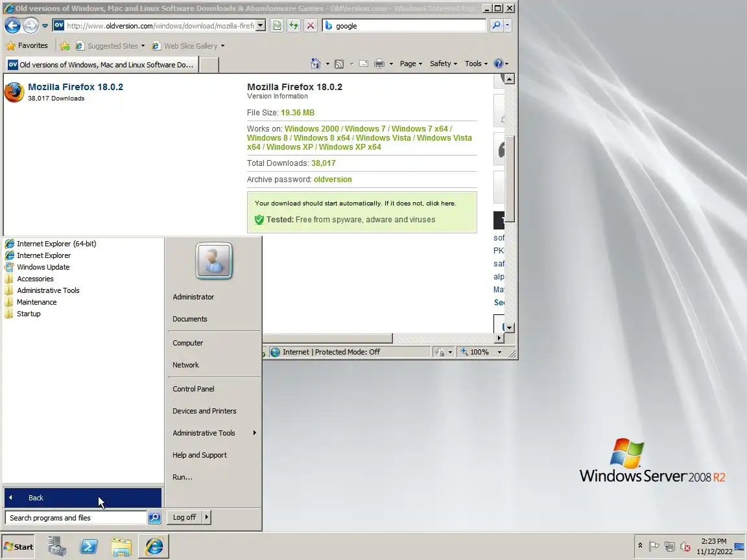
Task: Launch Windows PowerShell from taskbar
Action: click(x=89, y=546)
